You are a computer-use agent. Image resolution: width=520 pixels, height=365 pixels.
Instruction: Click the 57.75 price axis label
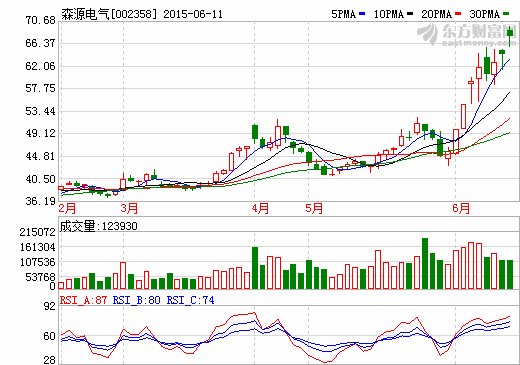pos(40,88)
